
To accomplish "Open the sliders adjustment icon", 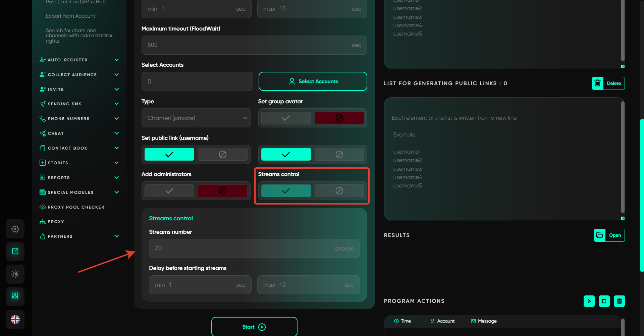I will [x=15, y=296].
